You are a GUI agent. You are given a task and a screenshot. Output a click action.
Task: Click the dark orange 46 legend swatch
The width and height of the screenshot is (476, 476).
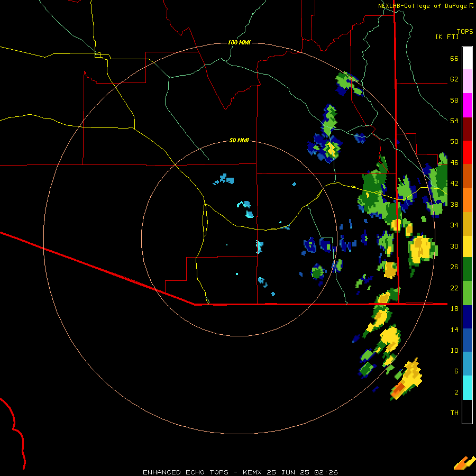click(467, 176)
